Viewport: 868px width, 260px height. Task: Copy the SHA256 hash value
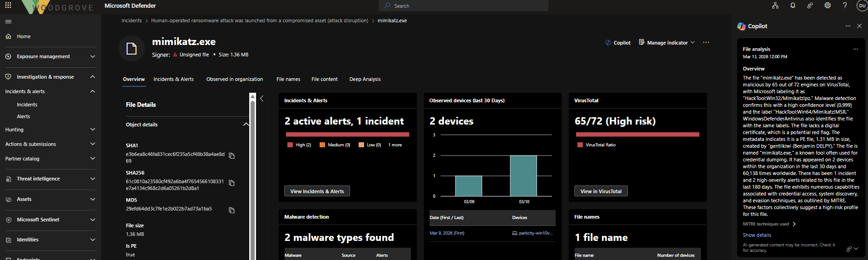click(x=232, y=183)
